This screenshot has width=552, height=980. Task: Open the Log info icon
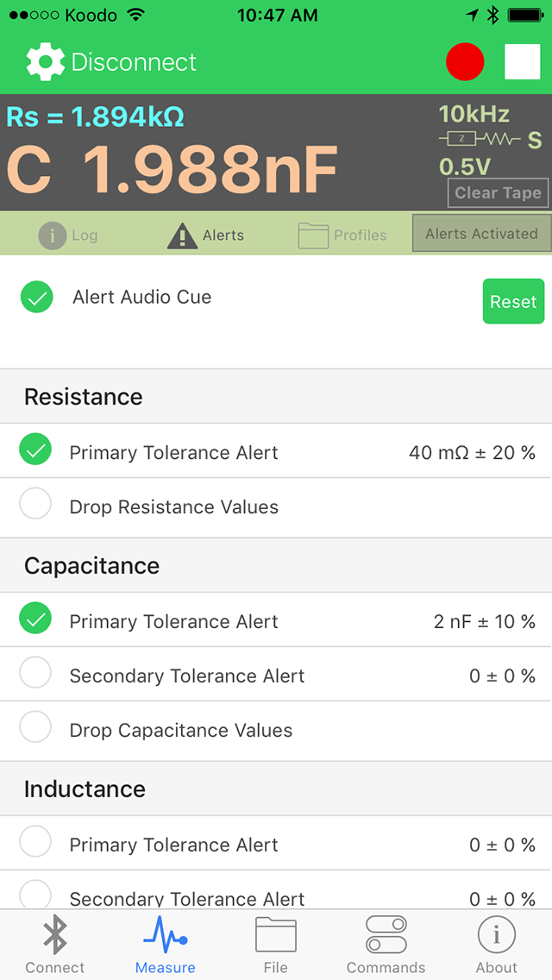[x=53, y=236]
